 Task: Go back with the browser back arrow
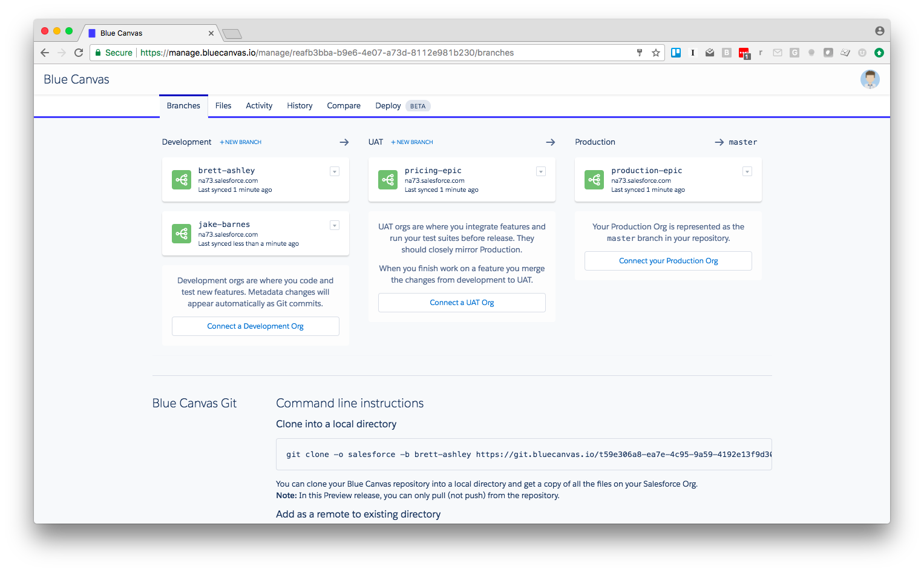point(45,53)
